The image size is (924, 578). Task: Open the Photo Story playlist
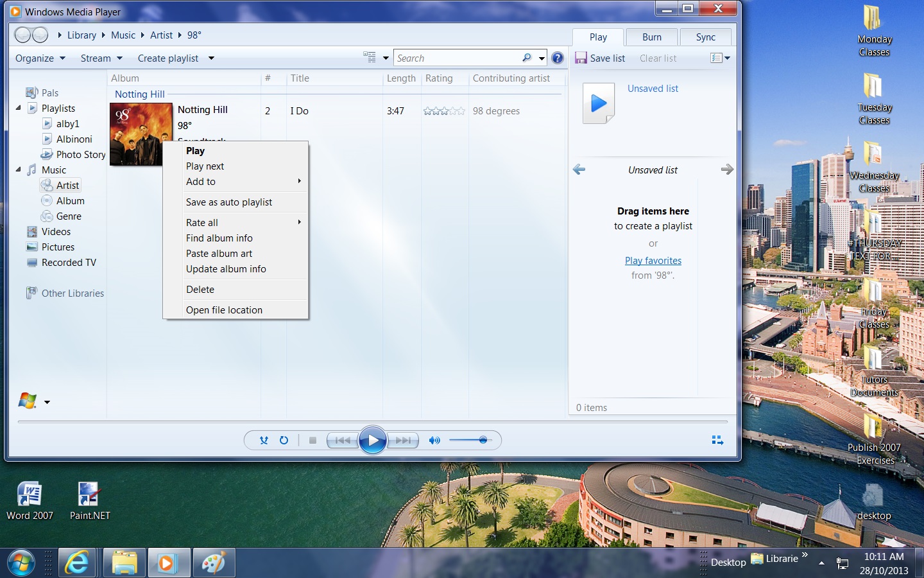(73, 155)
